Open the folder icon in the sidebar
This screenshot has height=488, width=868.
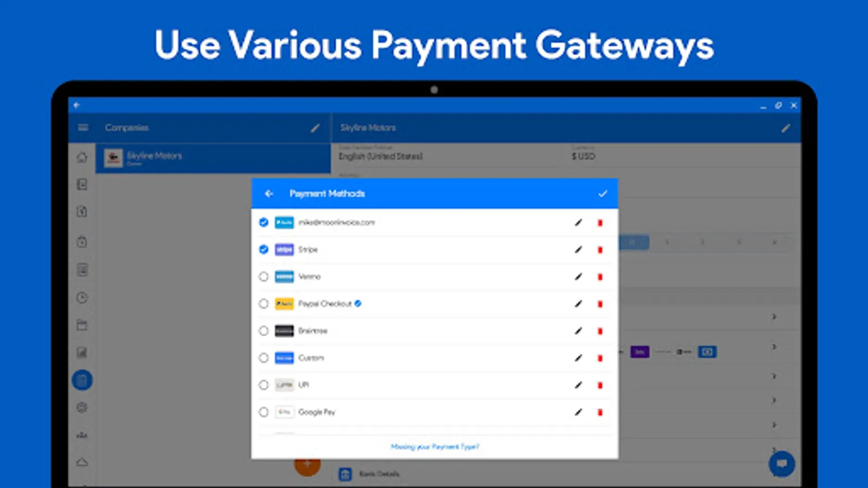[82, 325]
